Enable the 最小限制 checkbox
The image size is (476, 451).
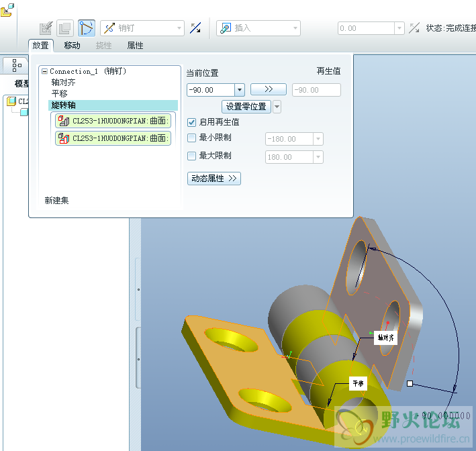click(x=191, y=138)
